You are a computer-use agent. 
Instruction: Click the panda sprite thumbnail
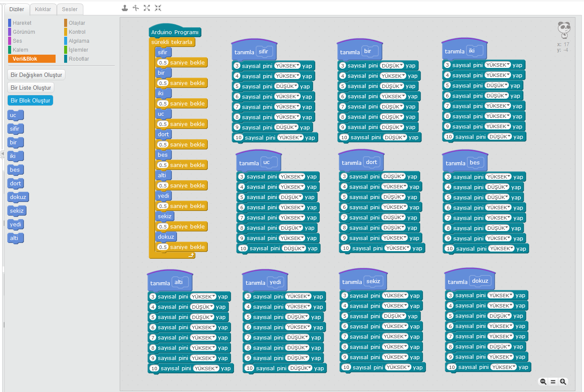[564, 30]
